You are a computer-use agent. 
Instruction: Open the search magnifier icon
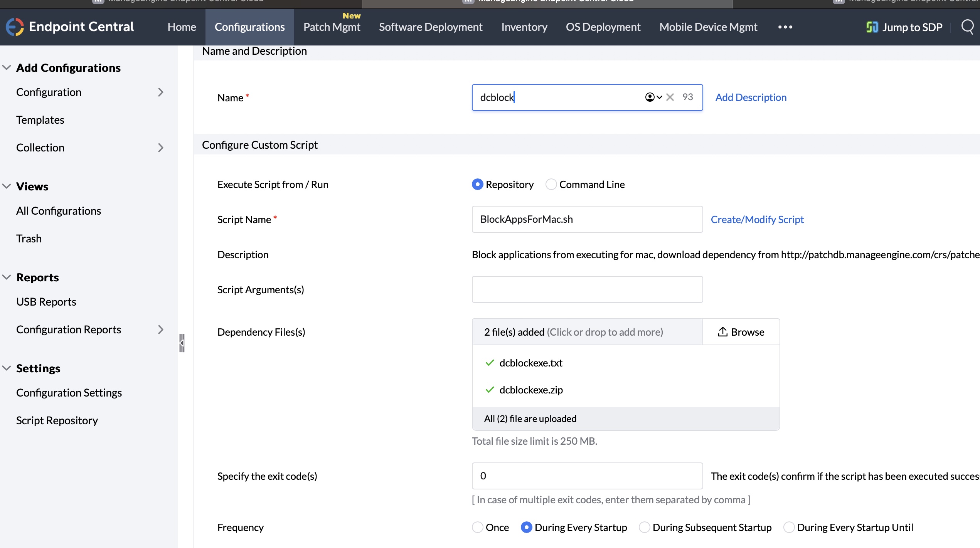tap(968, 27)
